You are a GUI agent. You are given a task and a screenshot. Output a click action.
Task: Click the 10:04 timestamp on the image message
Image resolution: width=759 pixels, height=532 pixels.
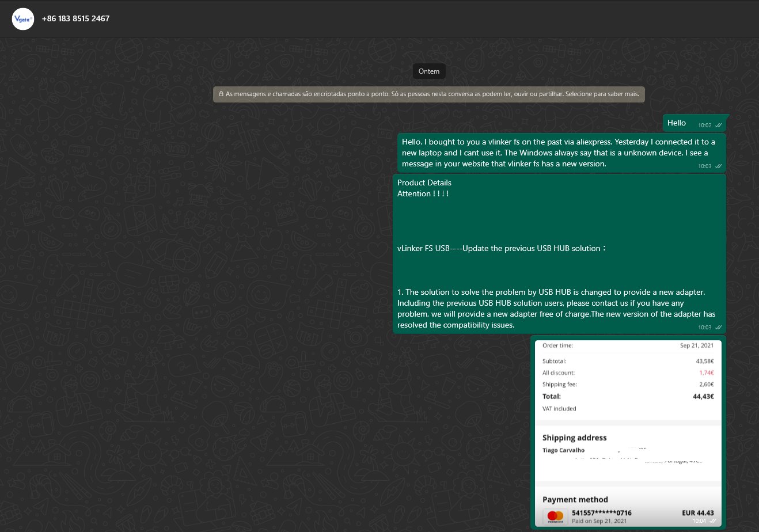[699, 520]
